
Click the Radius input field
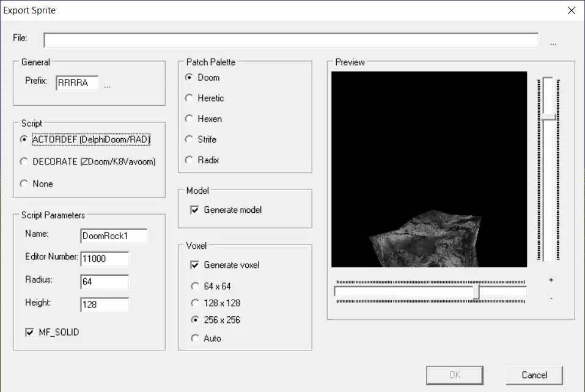[105, 282]
